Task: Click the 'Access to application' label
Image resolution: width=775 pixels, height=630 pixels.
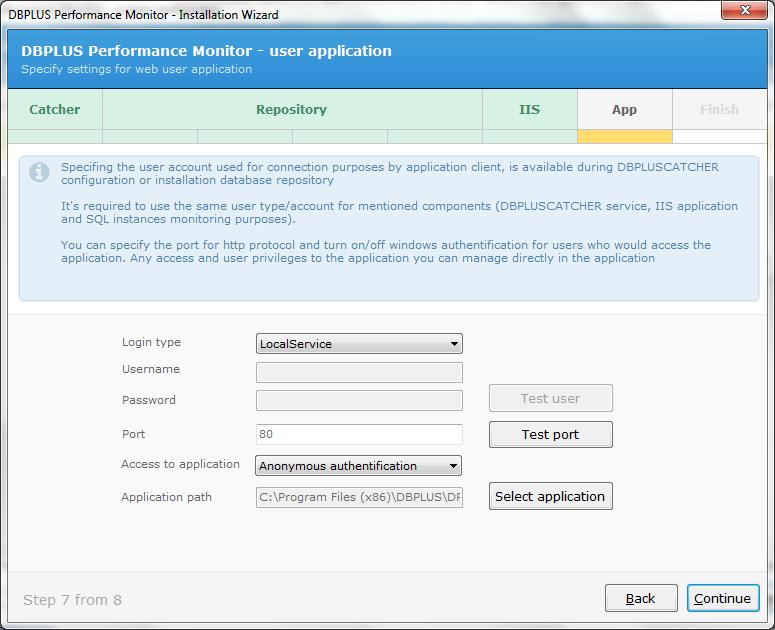Action: [180, 464]
